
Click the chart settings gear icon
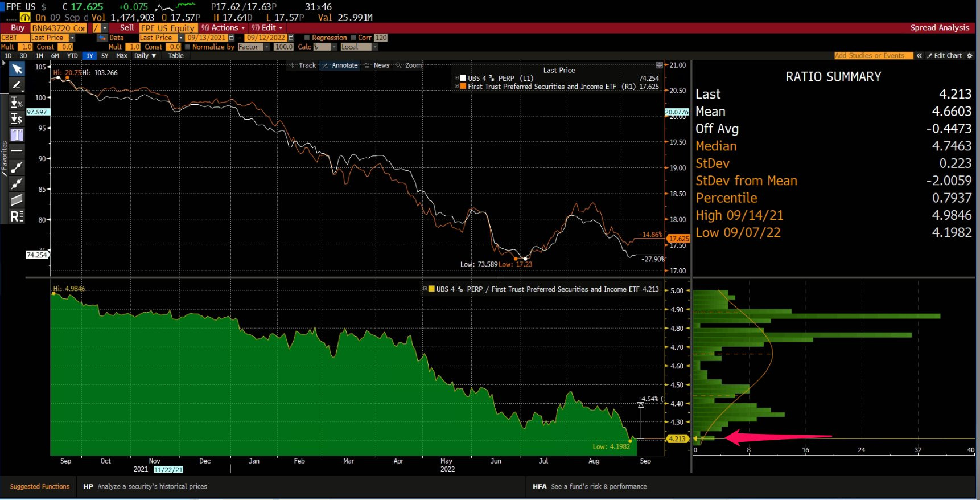pos(970,56)
